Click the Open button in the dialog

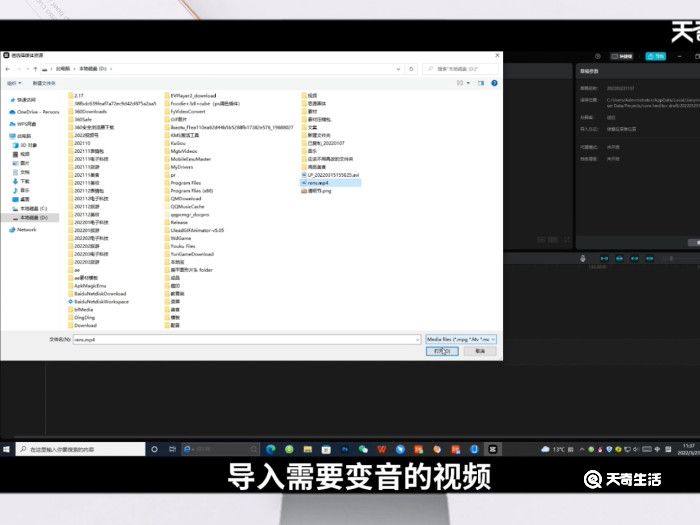[x=442, y=351]
